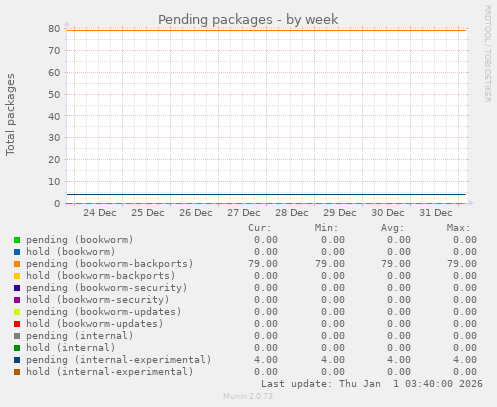Click the 'Avg:' column header
The image size is (497, 407).
tap(392, 228)
